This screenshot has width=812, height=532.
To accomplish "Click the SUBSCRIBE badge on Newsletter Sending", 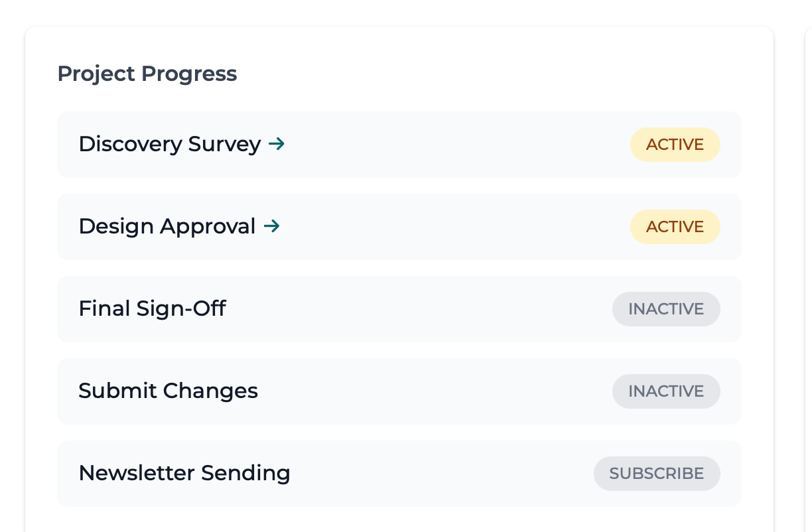I will [656, 473].
